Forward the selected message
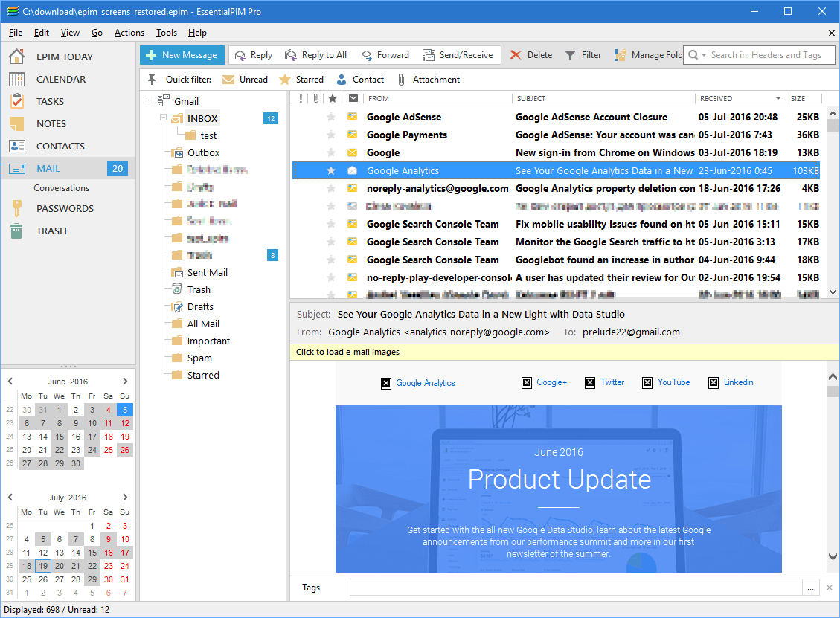This screenshot has width=840, height=618. [x=385, y=55]
